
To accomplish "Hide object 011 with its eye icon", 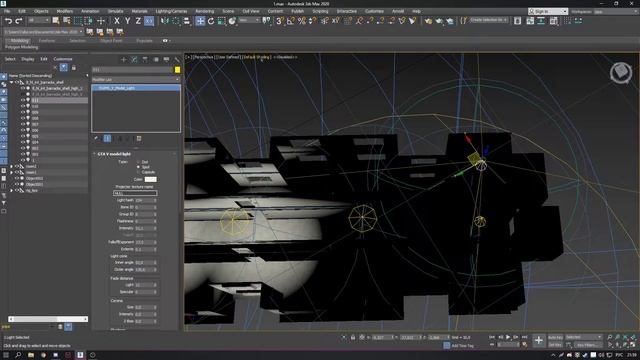I will [x=23, y=100].
